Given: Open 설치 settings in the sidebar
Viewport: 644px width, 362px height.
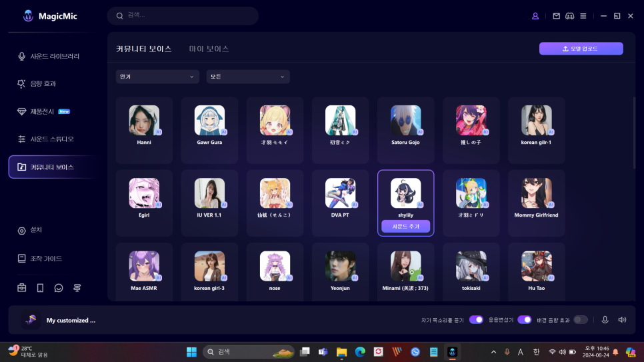Looking at the screenshot, I should (29, 230).
